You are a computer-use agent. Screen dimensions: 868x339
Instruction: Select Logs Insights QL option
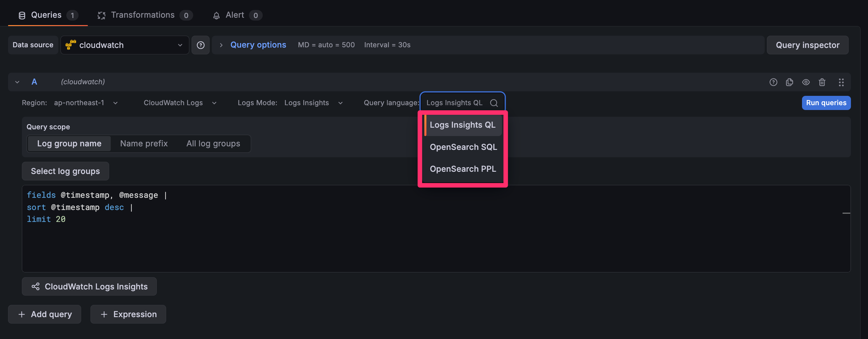click(463, 125)
